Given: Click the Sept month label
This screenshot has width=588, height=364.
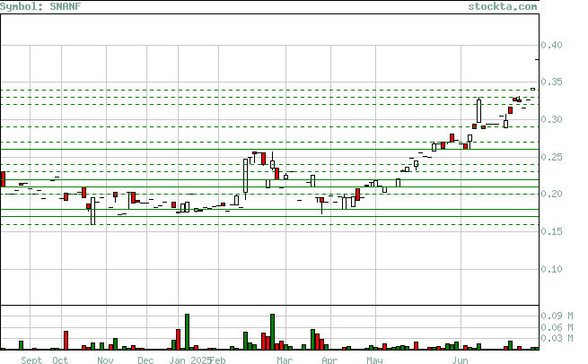Looking at the screenshot, I should [x=31, y=360].
